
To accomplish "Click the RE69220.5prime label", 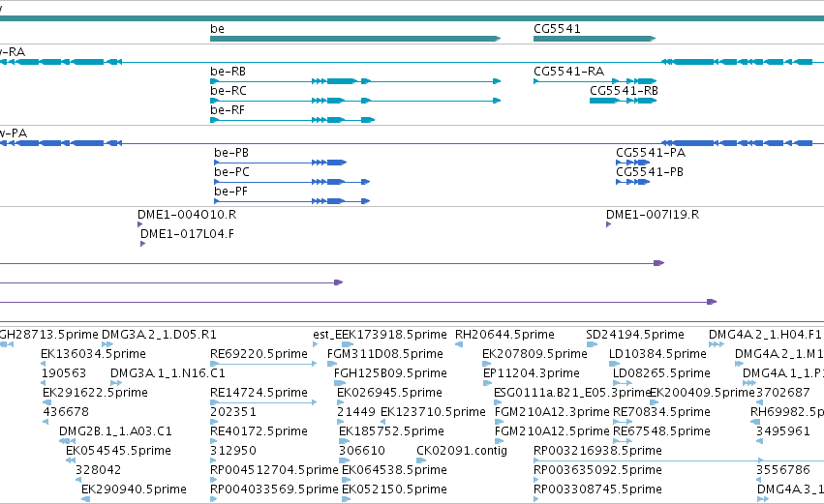I will [259, 354].
